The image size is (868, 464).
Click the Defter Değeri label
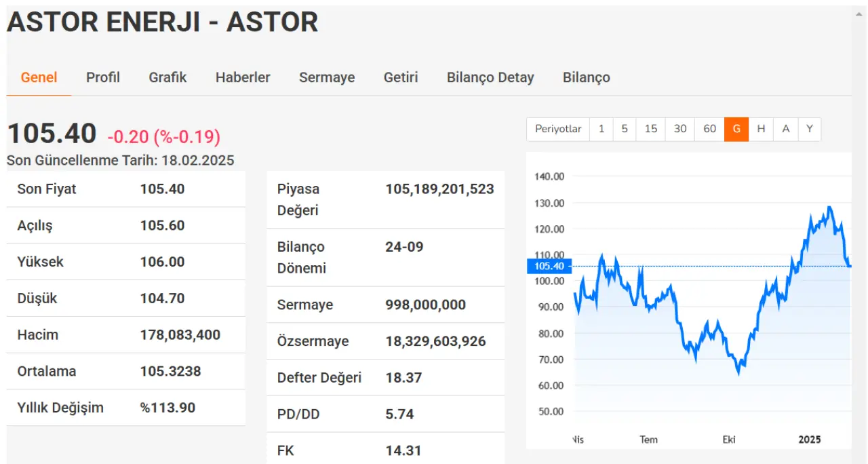(319, 377)
